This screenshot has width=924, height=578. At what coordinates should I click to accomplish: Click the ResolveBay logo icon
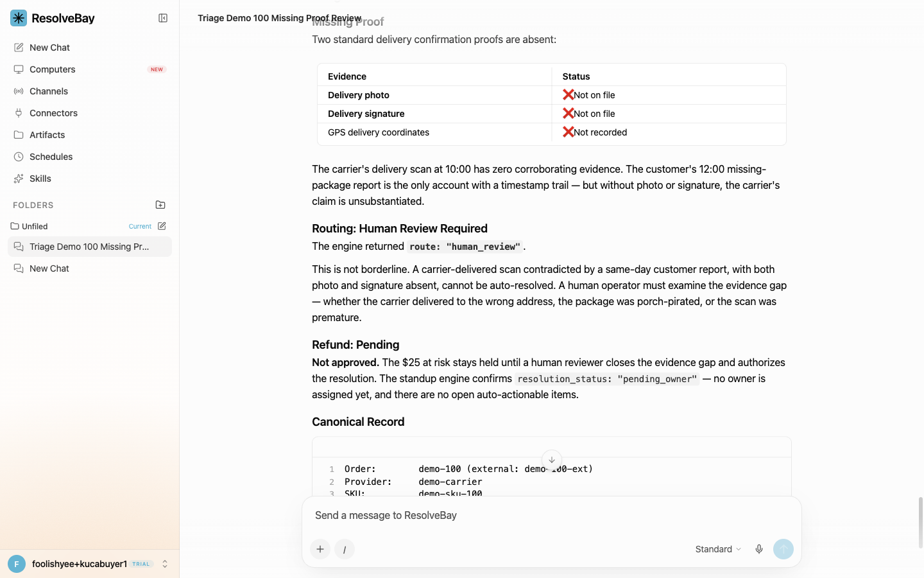pyautogui.click(x=19, y=18)
